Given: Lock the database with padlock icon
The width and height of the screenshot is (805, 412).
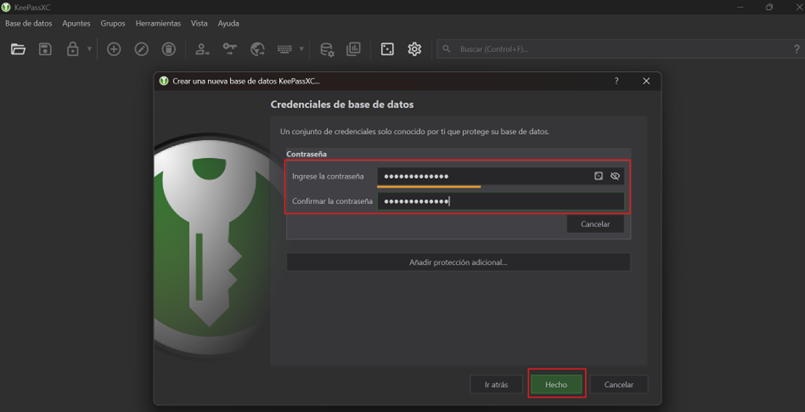Looking at the screenshot, I should [72, 49].
